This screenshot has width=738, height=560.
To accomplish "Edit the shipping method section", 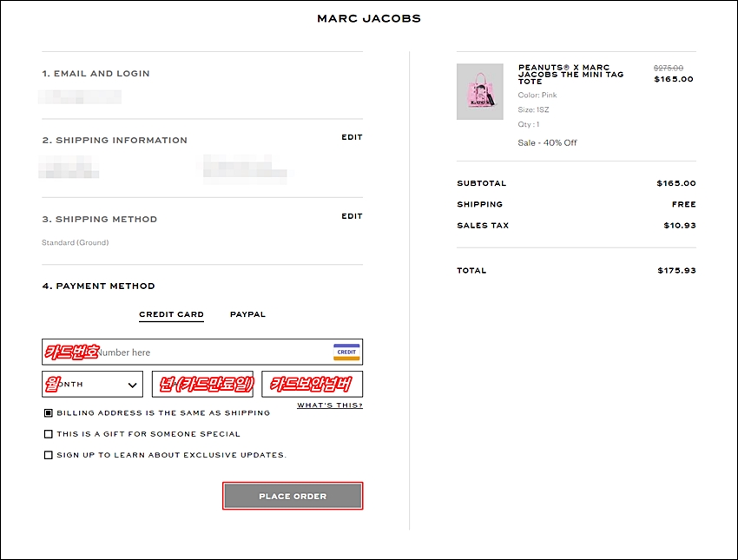I will pos(352,216).
